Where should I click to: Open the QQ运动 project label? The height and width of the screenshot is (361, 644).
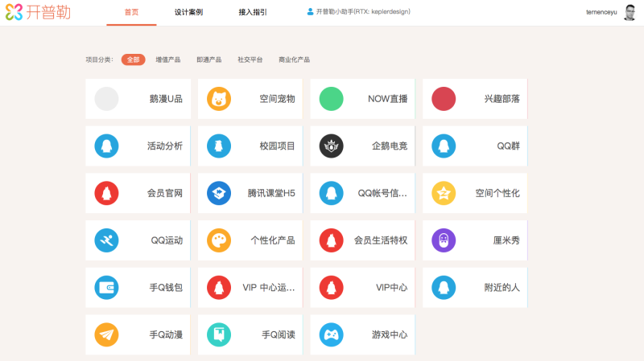tap(167, 240)
